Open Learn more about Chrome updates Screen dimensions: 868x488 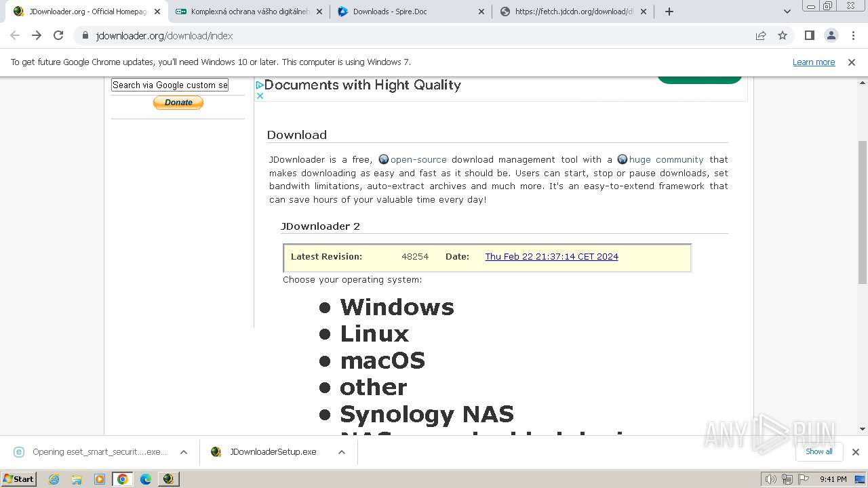[814, 62]
